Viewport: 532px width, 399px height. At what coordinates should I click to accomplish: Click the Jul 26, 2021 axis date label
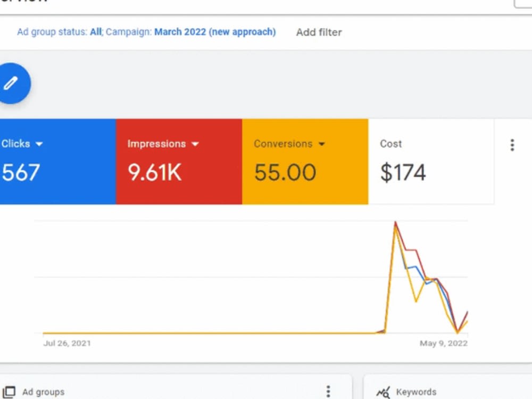[x=67, y=343]
